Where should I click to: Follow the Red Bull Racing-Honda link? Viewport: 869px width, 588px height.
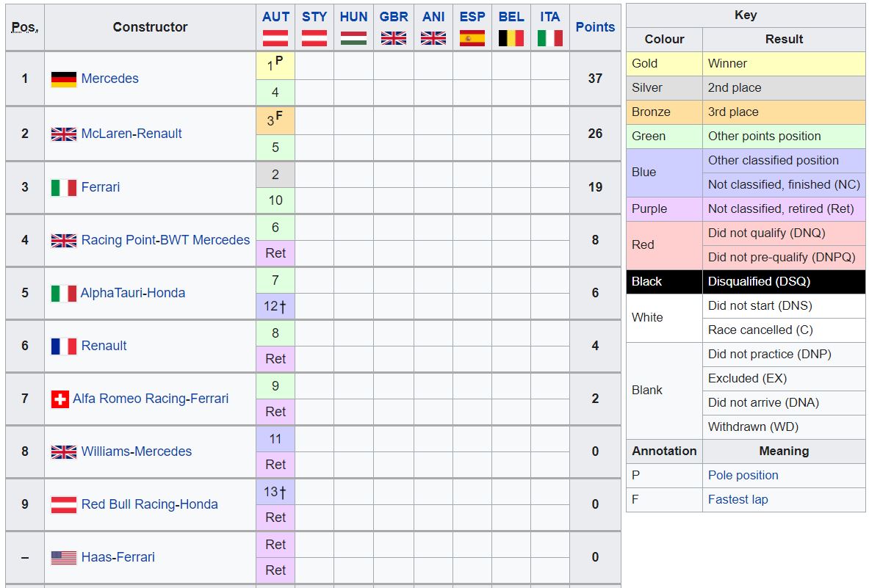coord(150,504)
